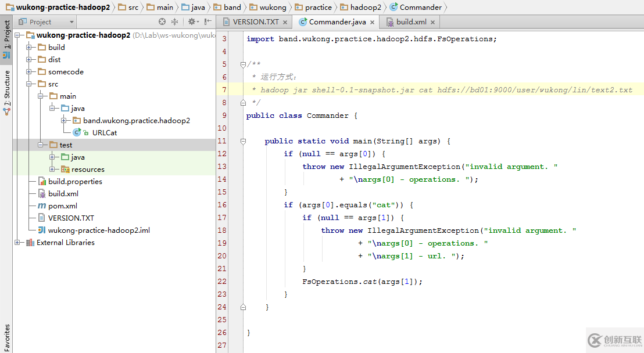
Task: Collapse the Javadoc comment fold marker
Action: (244, 64)
